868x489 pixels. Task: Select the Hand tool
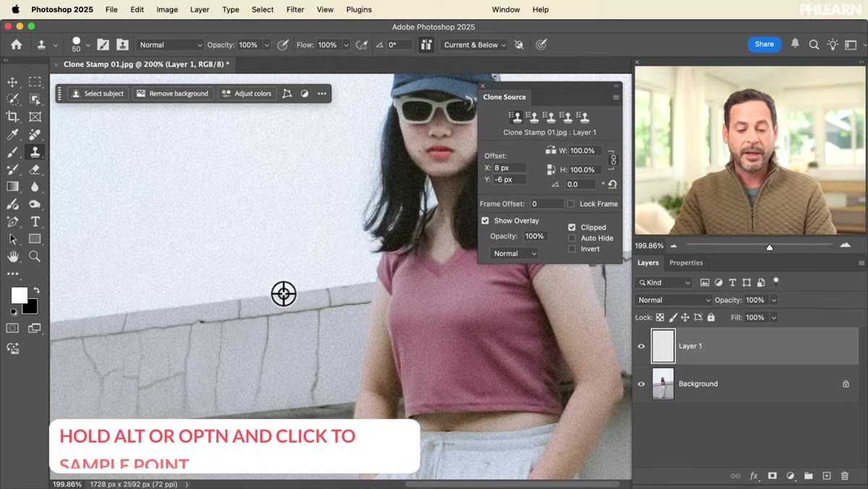click(x=12, y=257)
